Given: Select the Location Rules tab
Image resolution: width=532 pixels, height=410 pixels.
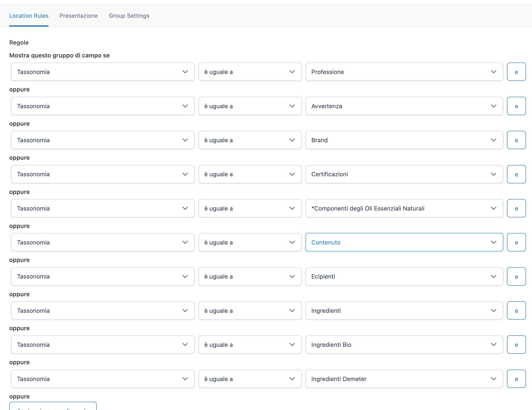Looking at the screenshot, I should (x=29, y=16).
